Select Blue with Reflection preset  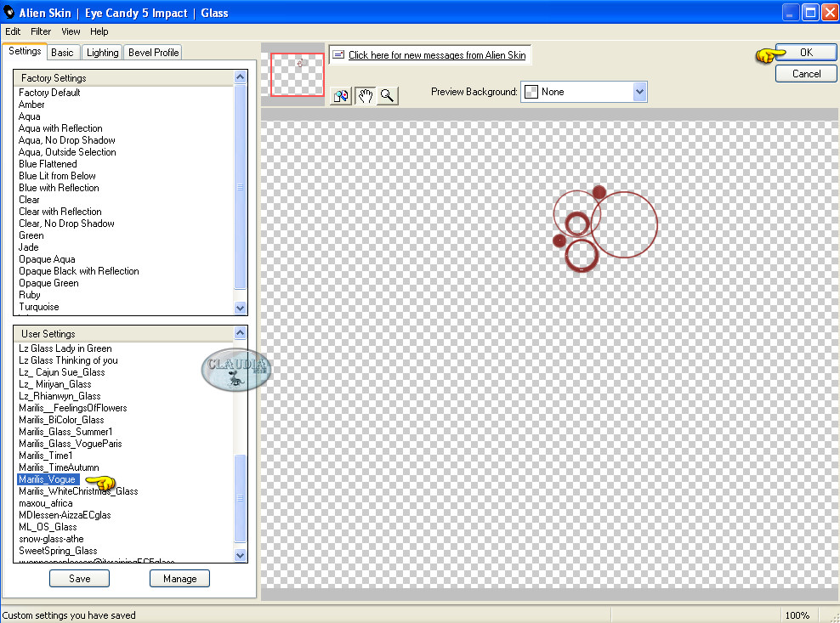click(59, 188)
